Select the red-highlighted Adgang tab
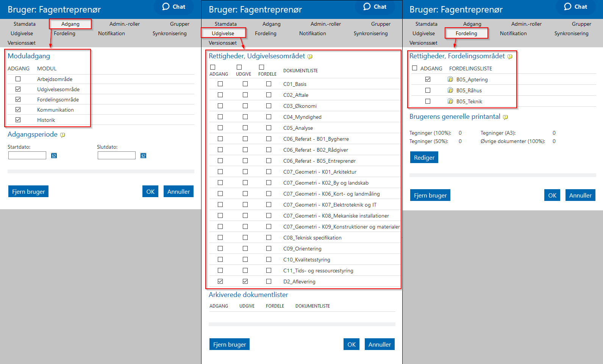The height and width of the screenshot is (364, 603). (70, 24)
